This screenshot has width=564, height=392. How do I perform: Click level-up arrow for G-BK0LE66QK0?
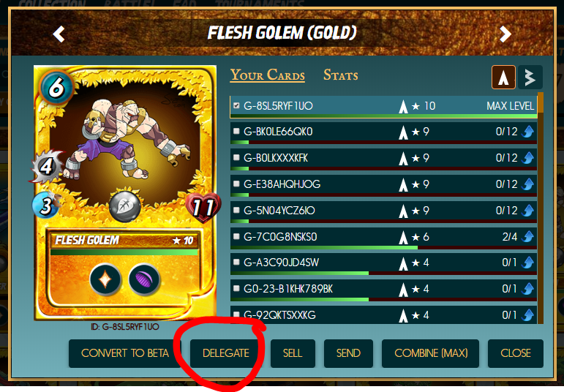527,132
